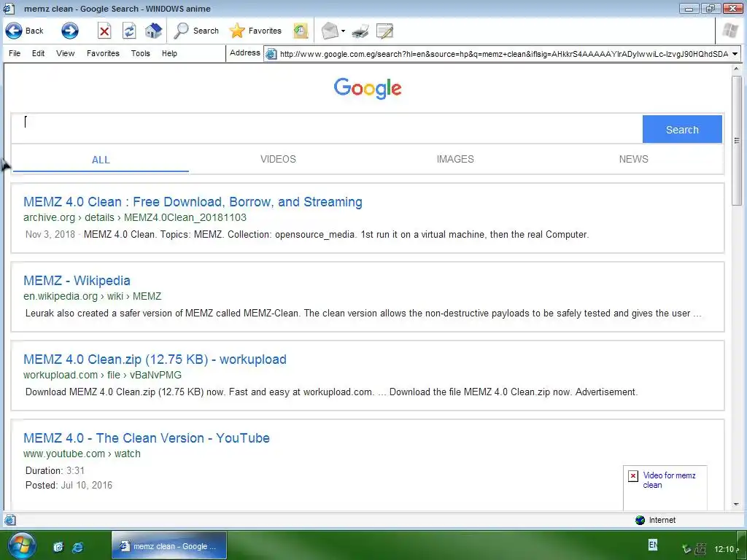Click 'Nov 3, 2018' date text

(50, 234)
